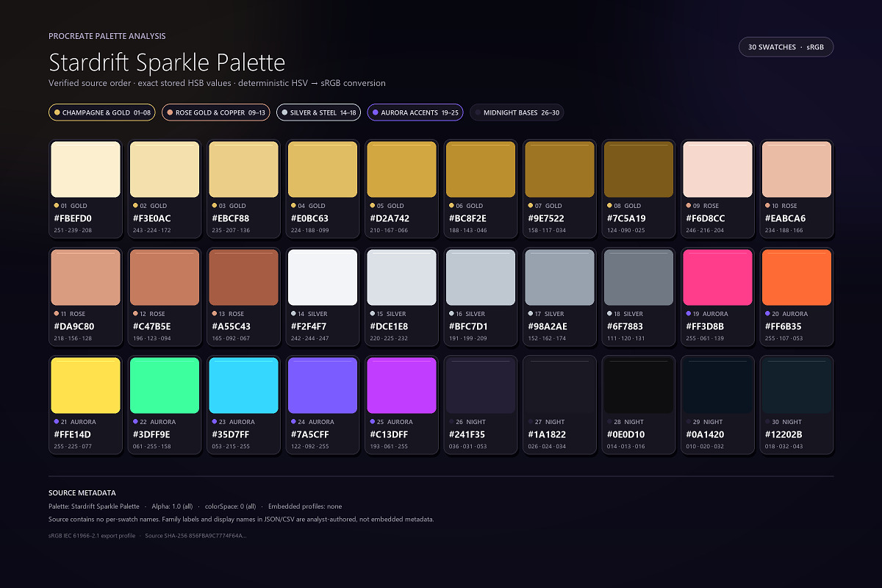Click the Embedded profiles: none text
The image size is (882, 588).
pos(305,506)
